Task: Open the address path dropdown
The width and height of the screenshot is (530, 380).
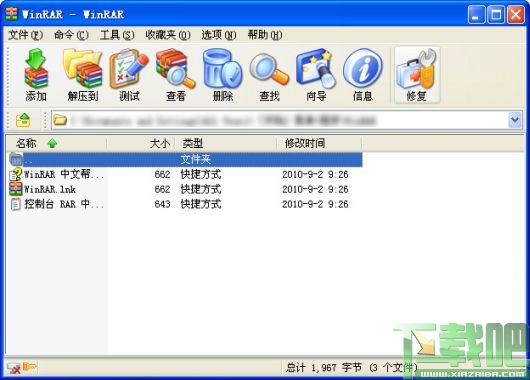Action: coord(515,120)
